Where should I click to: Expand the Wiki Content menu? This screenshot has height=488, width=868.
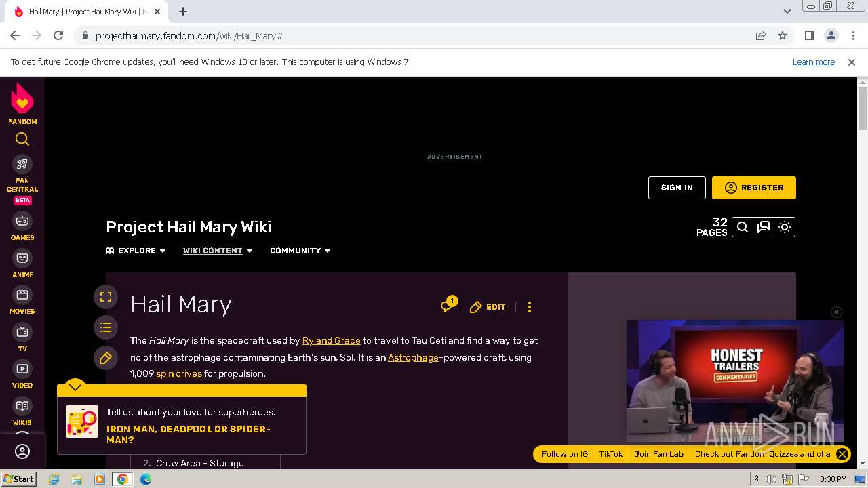[218, 251]
